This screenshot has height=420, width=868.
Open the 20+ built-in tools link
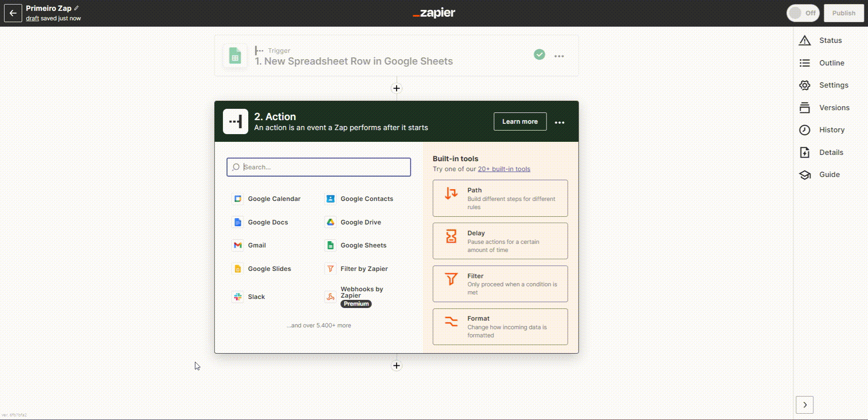pos(504,169)
